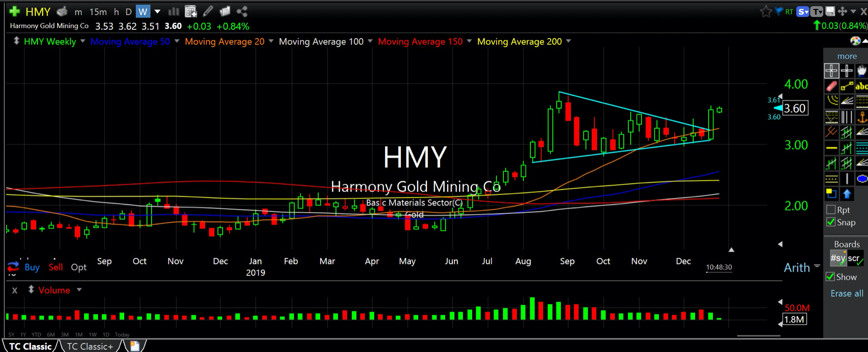Click the Opt options button
The width and height of the screenshot is (868, 352).
(x=79, y=267)
